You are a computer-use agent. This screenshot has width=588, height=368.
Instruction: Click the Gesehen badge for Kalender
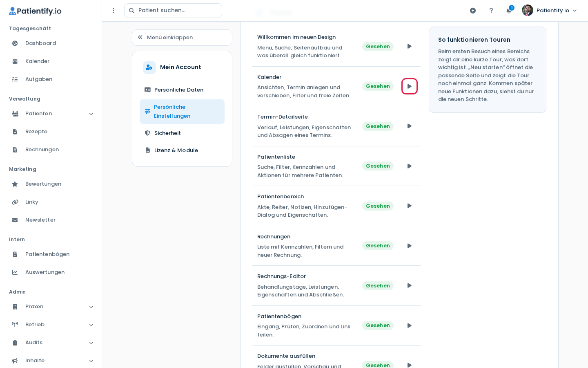point(378,86)
